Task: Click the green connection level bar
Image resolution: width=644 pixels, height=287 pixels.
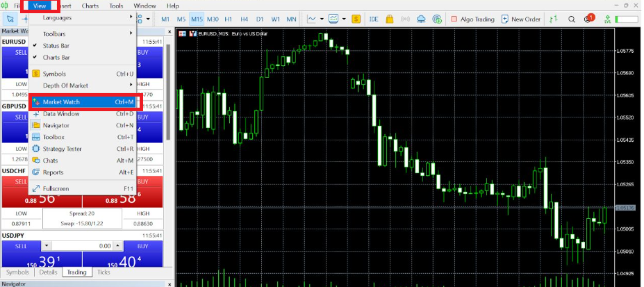Action: click(x=627, y=19)
